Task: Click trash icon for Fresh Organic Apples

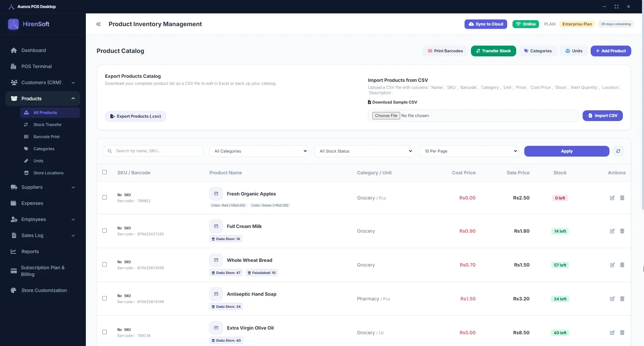Action: coord(622,198)
